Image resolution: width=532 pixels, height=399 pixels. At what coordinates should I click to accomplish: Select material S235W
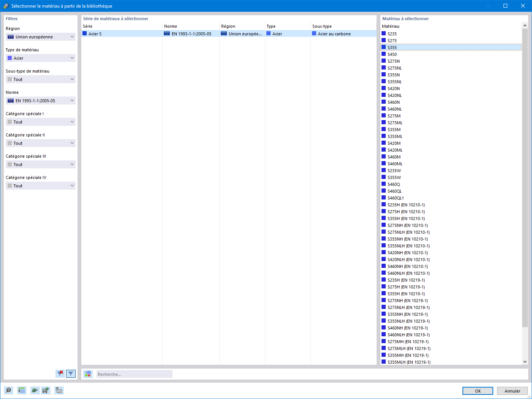[451, 170]
